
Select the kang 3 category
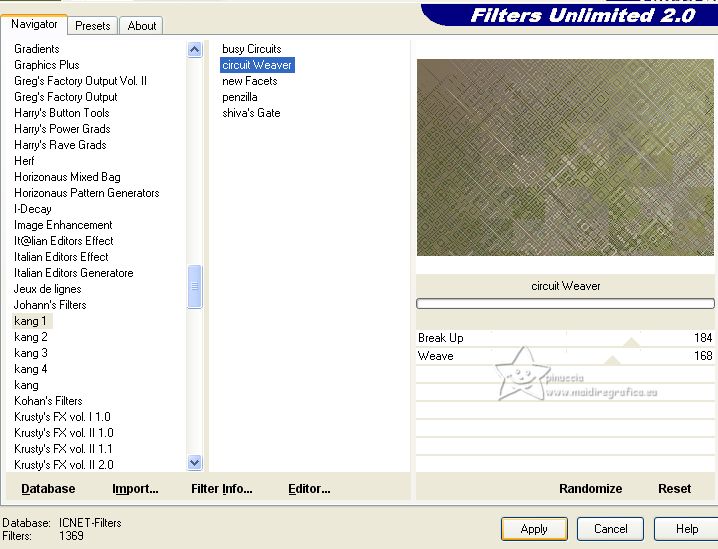[31, 353]
